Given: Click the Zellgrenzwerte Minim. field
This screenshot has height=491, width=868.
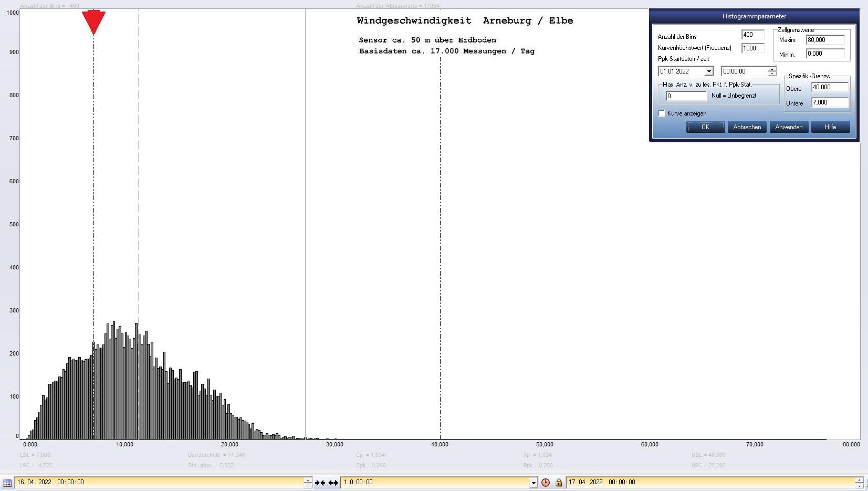Looking at the screenshot, I should [825, 54].
